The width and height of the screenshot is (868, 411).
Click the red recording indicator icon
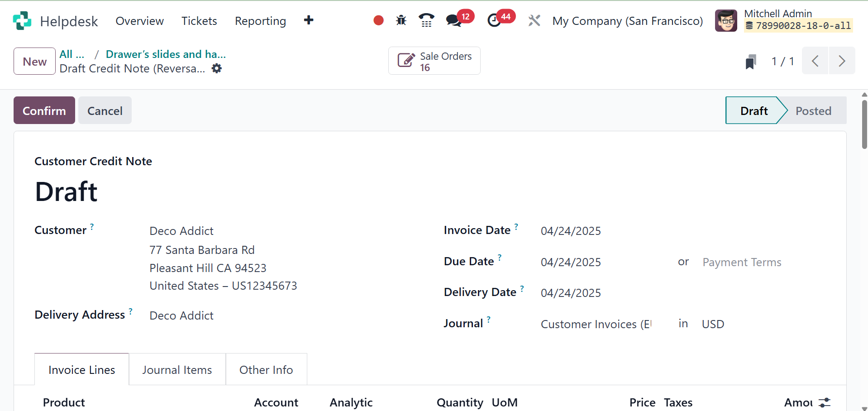[378, 20]
